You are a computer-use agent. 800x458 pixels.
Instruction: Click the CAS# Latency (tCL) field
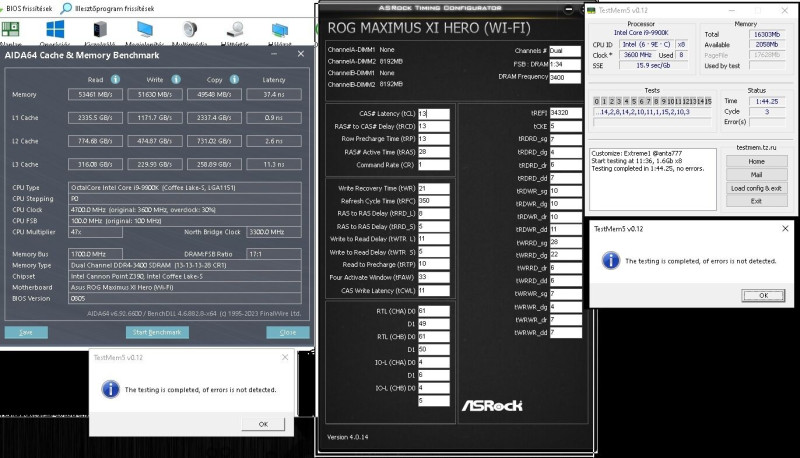click(x=434, y=114)
